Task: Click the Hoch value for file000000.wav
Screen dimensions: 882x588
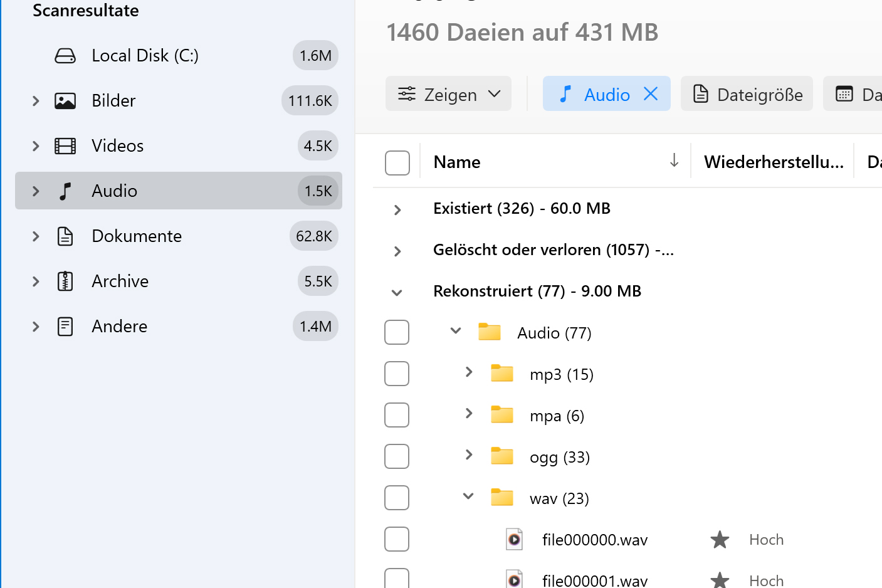Action: point(766,540)
